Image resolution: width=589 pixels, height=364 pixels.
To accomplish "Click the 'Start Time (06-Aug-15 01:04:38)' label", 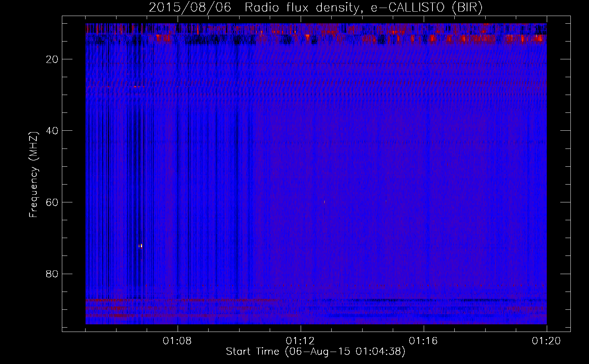I will (x=316, y=351).
